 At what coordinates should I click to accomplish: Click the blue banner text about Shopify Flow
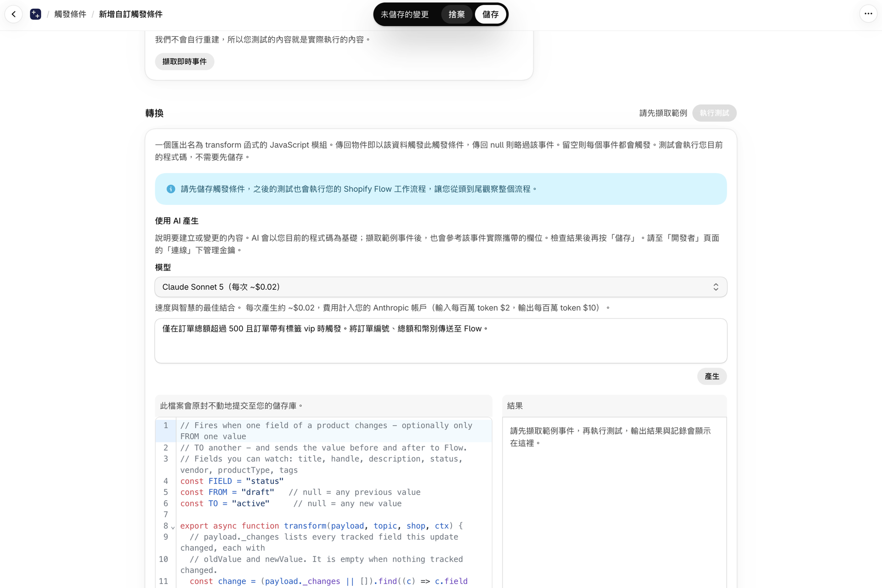tap(359, 189)
